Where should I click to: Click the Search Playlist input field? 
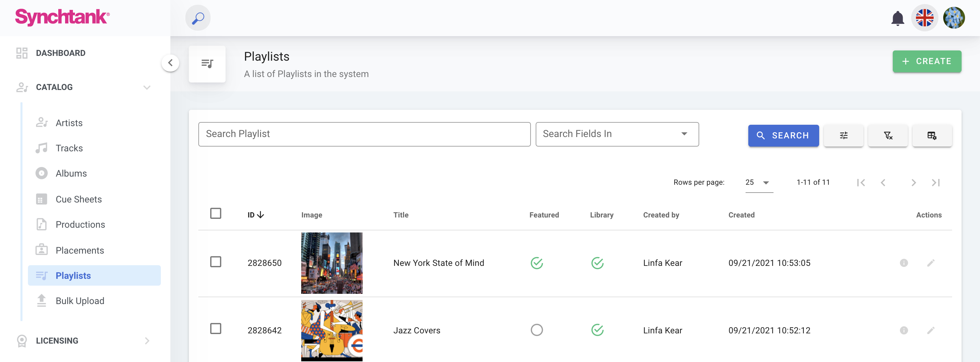pyautogui.click(x=364, y=134)
